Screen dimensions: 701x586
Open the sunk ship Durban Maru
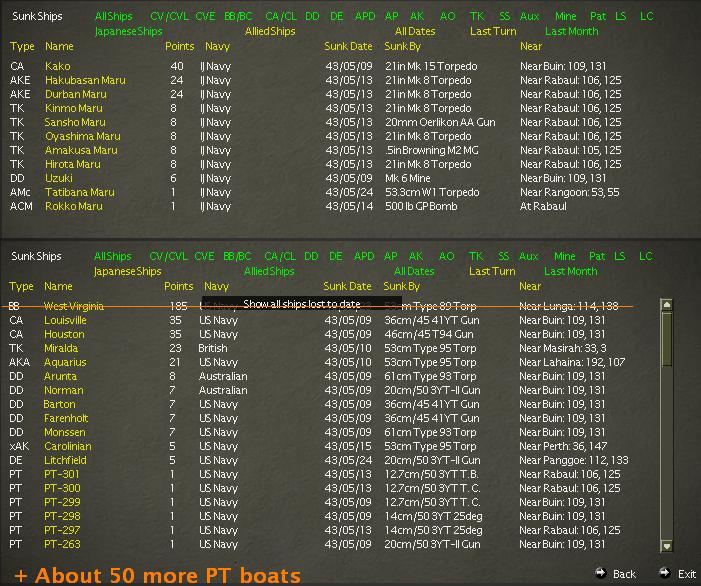tap(76, 94)
